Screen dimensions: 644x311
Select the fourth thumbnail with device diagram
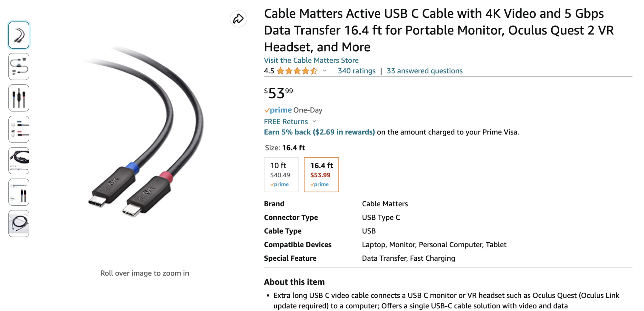point(19,129)
